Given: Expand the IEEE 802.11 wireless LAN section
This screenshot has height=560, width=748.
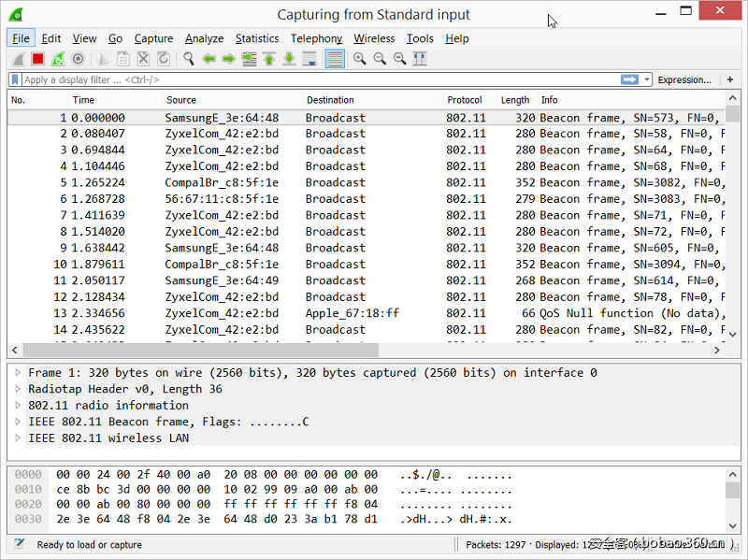Looking at the screenshot, I should pyautogui.click(x=18, y=438).
